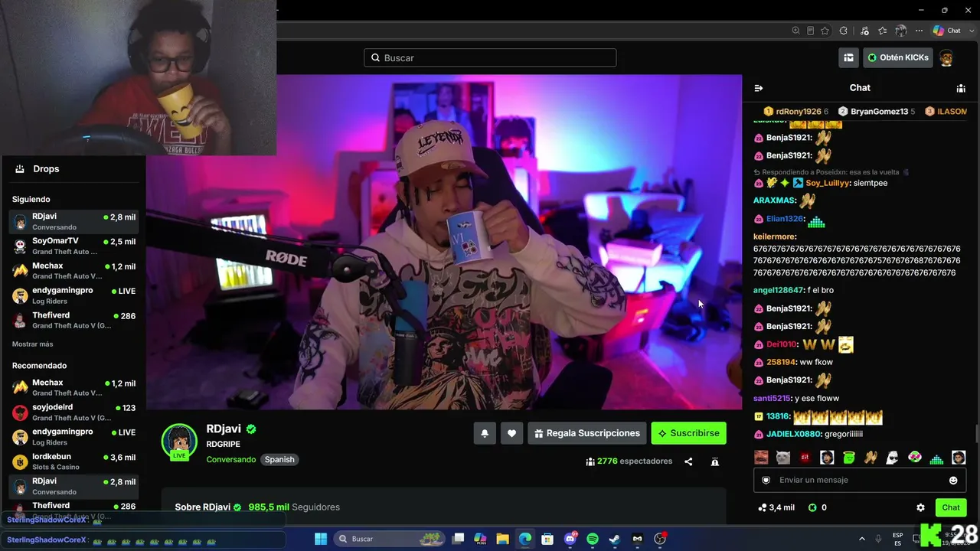Report the stream with the siren icon
Viewport: 980px width, 551px height.
pos(715,461)
